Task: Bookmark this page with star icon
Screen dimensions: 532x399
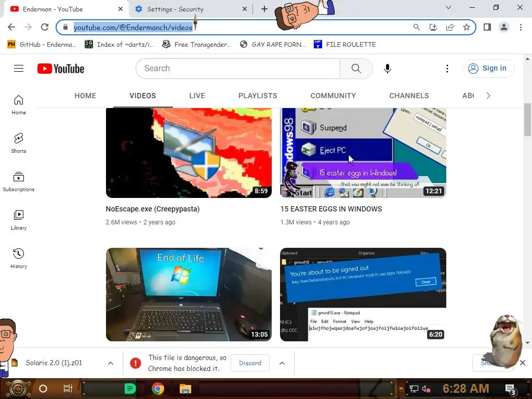Action: [x=467, y=27]
